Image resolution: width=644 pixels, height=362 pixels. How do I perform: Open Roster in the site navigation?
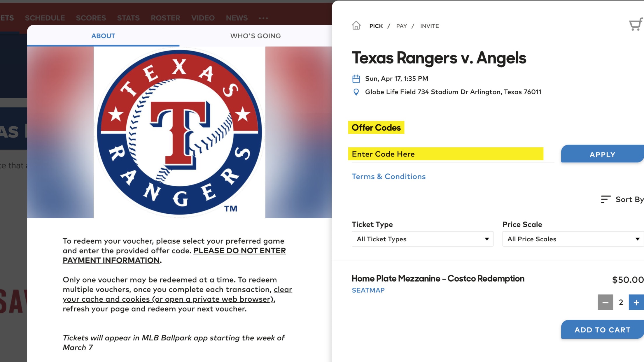(x=165, y=18)
